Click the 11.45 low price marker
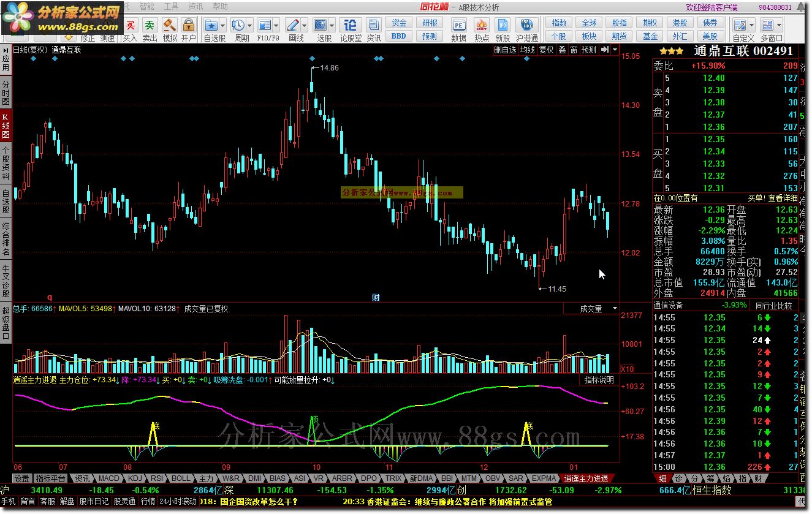The width and height of the screenshot is (812, 514). click(x=556, y=289)
